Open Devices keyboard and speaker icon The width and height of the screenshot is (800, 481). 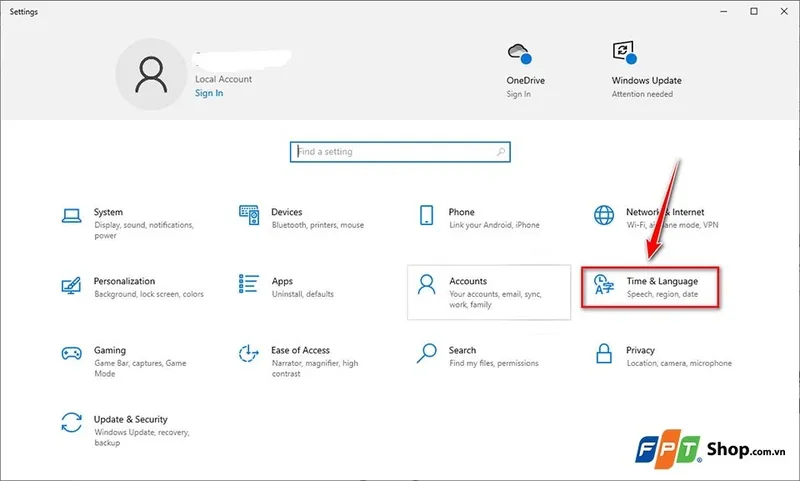[x=249, y=216]
